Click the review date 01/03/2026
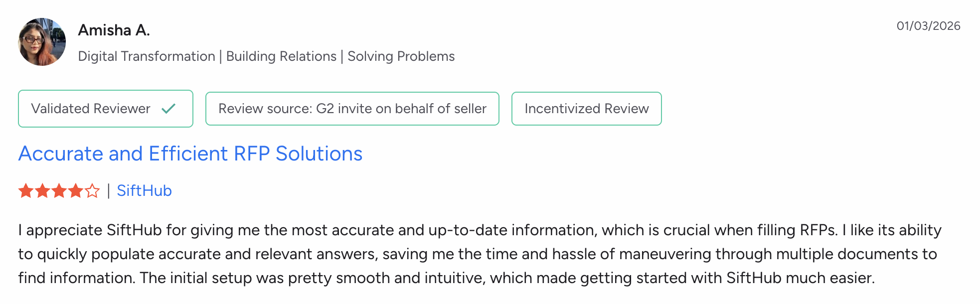The height and width of the screenshot is (304, 980). pos(928,26)
